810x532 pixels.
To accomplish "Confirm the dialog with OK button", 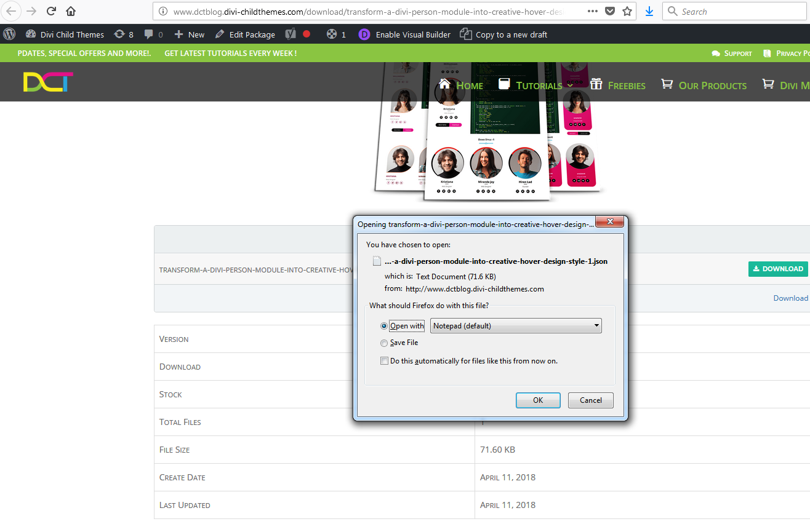I will click(538, 400).
